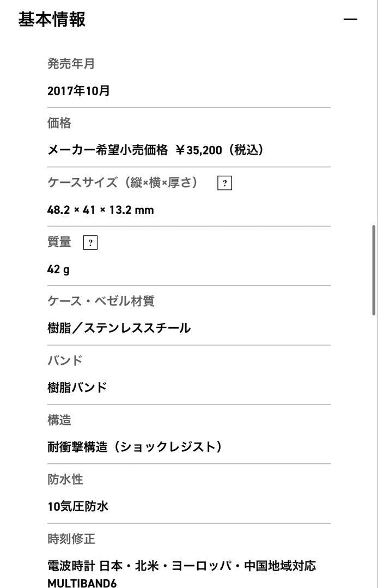Select the 価格 label

pos(59,123)
